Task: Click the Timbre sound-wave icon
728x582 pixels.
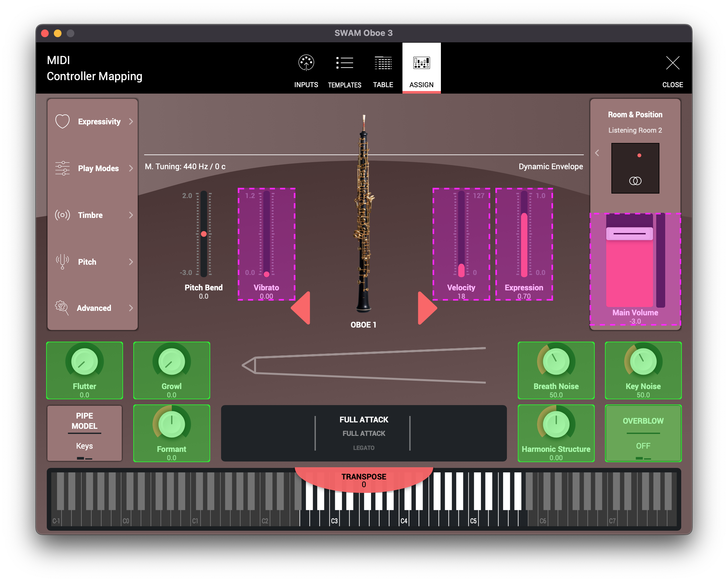Action: click(x=62, y=215)
